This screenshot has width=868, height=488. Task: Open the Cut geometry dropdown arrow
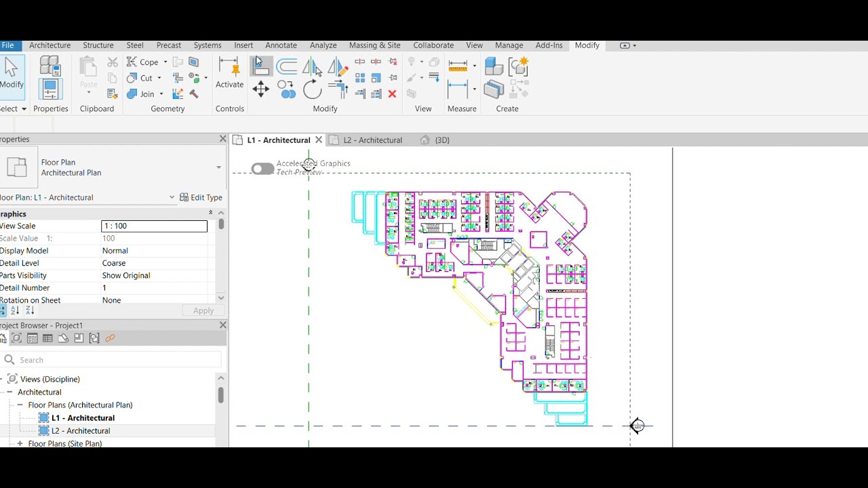point(159,78)
